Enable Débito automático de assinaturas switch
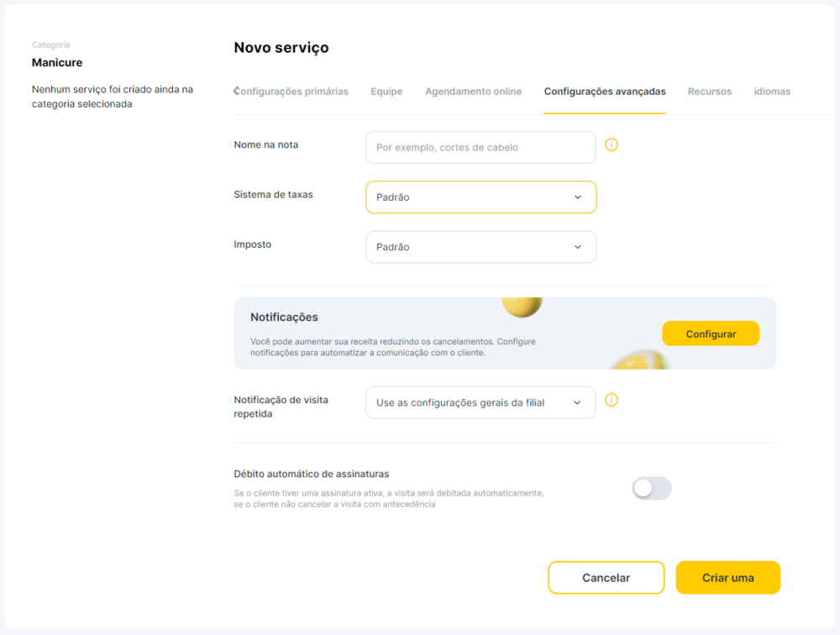Image resolution: width=840 pixels, height=635 pixels. point(652,488)
